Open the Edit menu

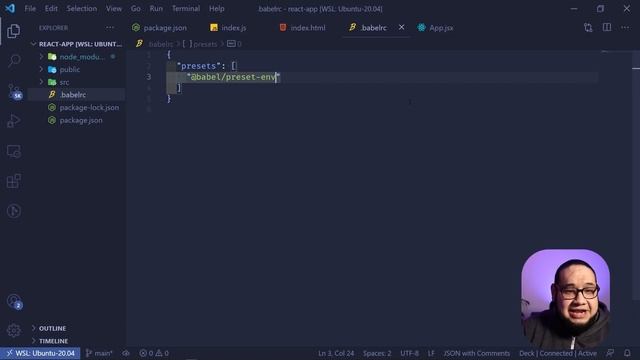pyautogui.click(x=51, y=9)
